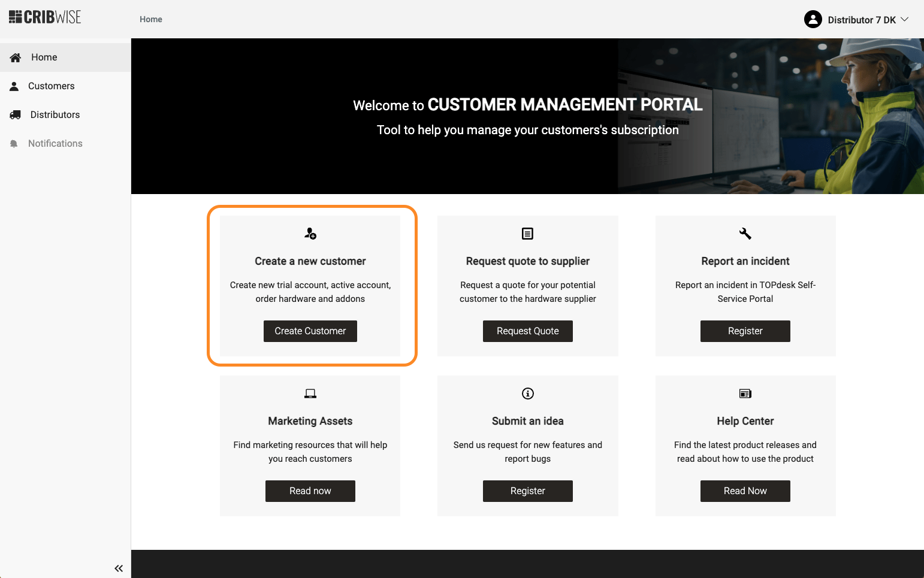This screenshot has height=578, width=924.
Task: Click the Notifications bell icon
Action: tap(14, 144)
